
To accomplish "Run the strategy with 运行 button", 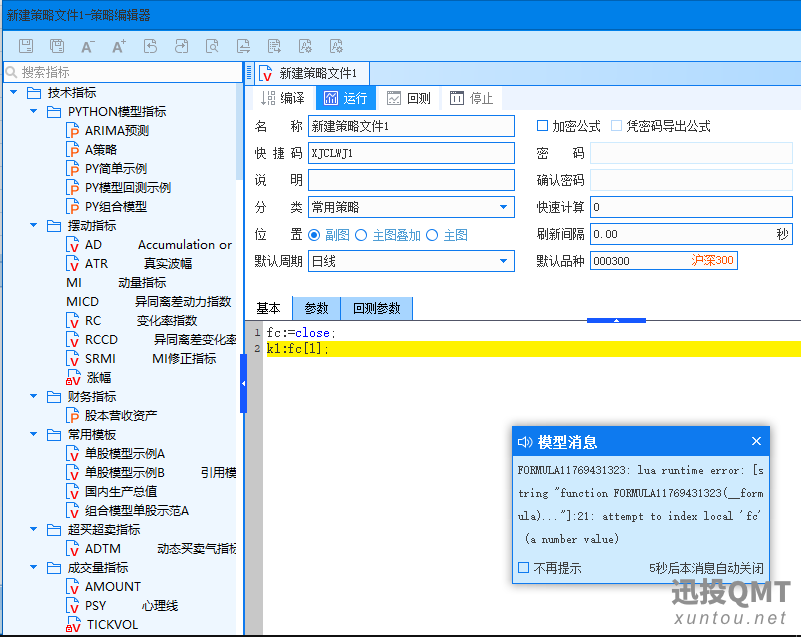I will (x=346, y=98).
